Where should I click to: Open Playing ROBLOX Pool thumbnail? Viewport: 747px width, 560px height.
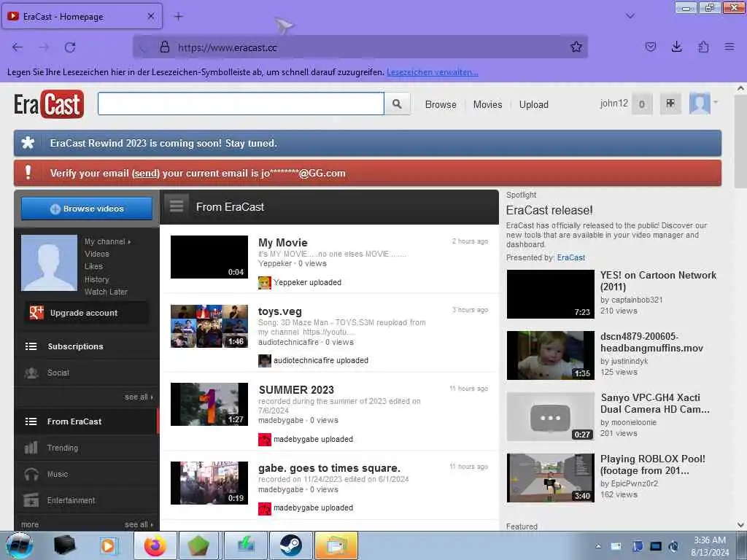pos(550,478)
